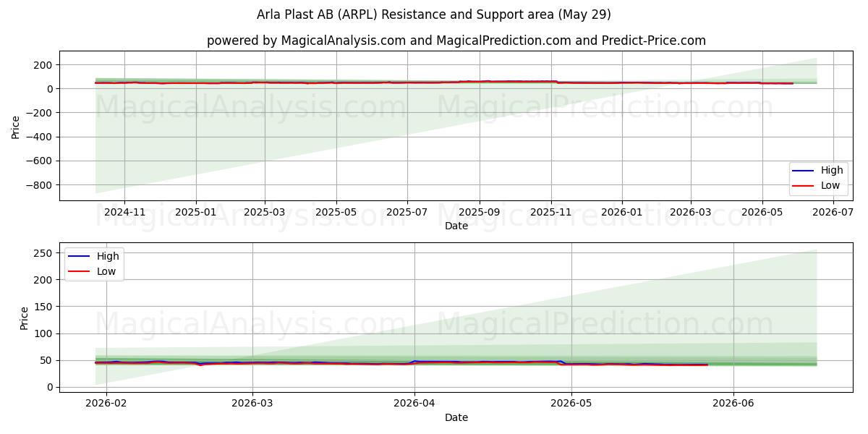Click 'Low' in the bottom chart legend
The image size is (868, 434).
pyautogui.click(x=106, y=271)
